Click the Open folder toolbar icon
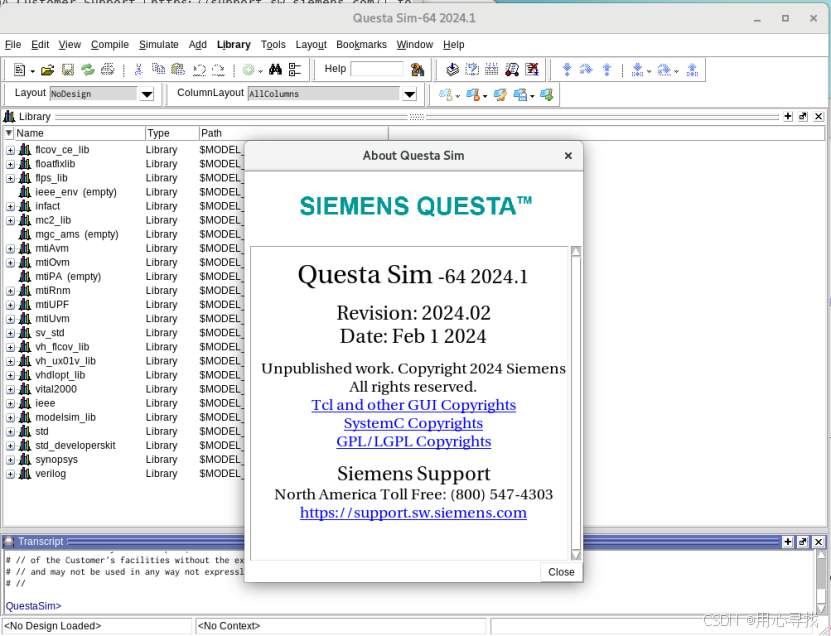This screenshot has width=831, height=636. click(x=48, y=69)
